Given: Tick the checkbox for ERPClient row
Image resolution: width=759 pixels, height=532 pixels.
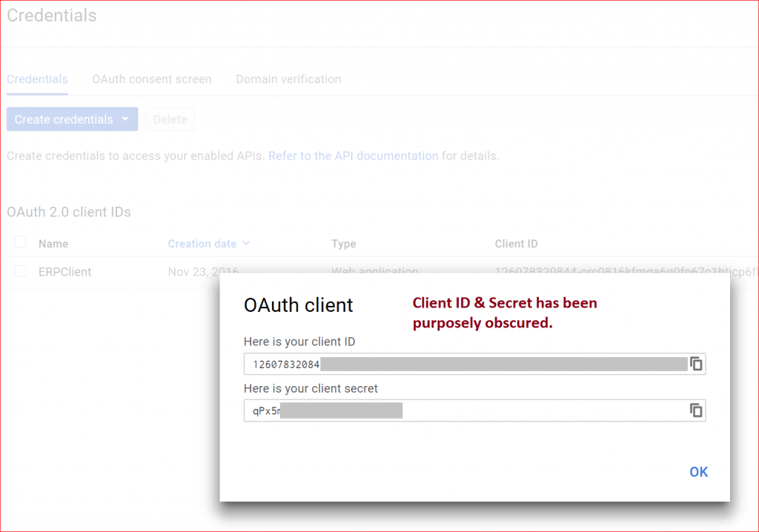Looking at the screenshot, I should pos(20,271).
